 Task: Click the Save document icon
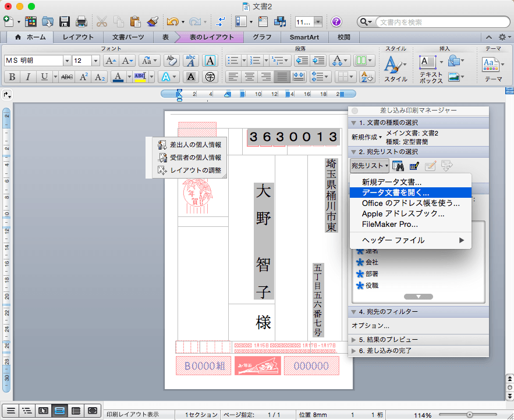tap(64, 22)
